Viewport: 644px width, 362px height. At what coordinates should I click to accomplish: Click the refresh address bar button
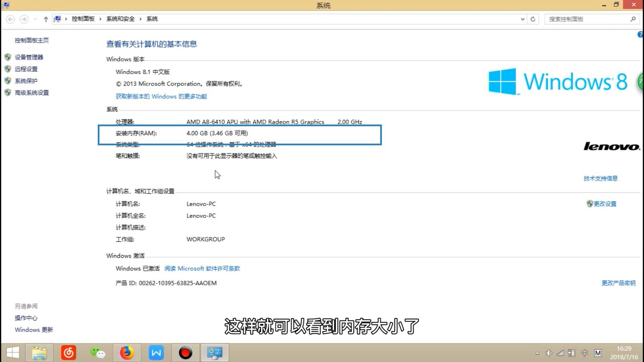click(x=533, y=19)
